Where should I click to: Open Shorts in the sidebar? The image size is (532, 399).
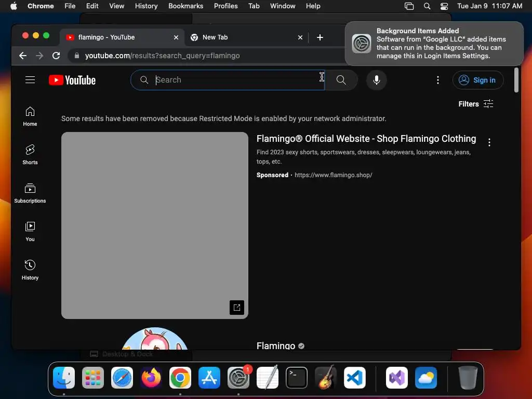point(30,155)
